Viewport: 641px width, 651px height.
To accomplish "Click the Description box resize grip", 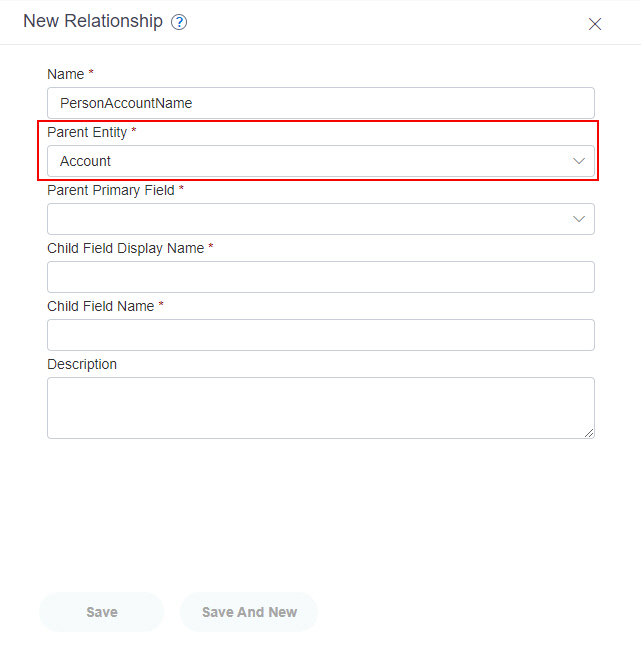I will (589, 433).
